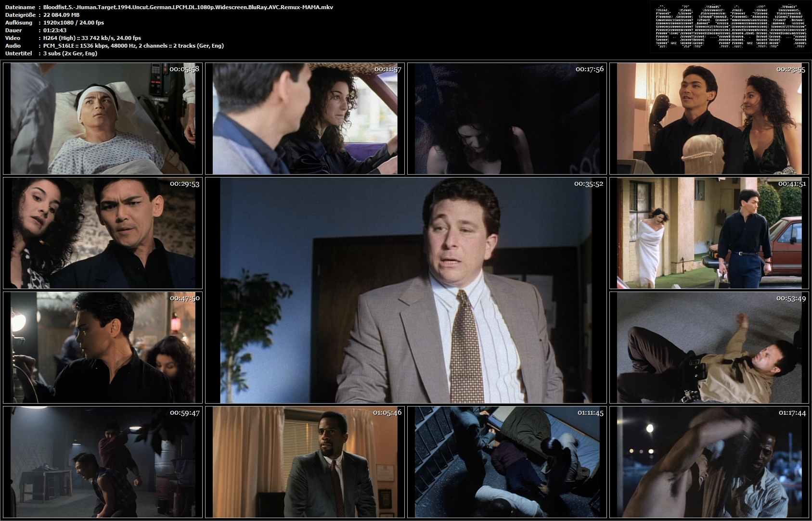Click the H264 (High) video info line
The height and width of the screenshot is (521, 812).
(x=92, y=38)
